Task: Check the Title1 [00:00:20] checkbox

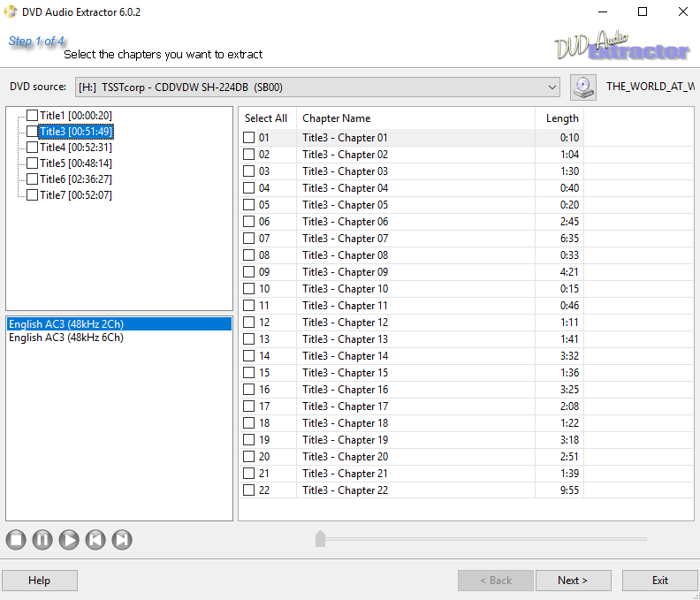Action: tap(32, 116)
